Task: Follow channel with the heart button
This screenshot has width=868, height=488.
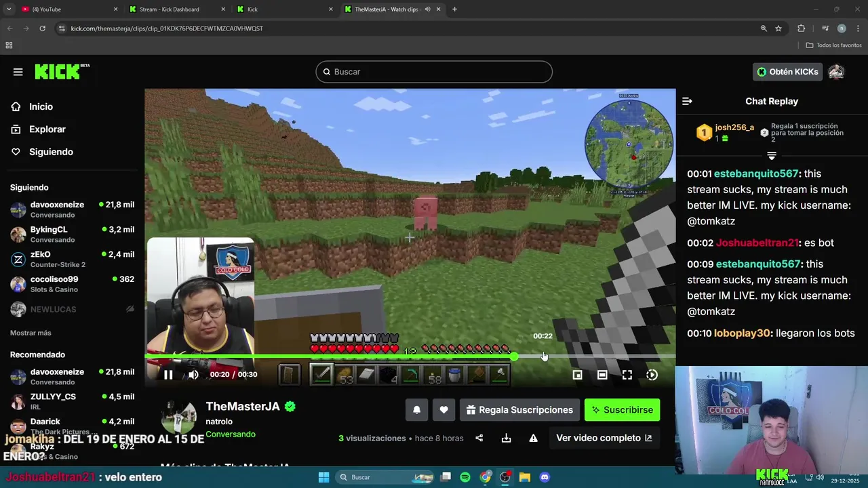Action: [x=443, y=409]
